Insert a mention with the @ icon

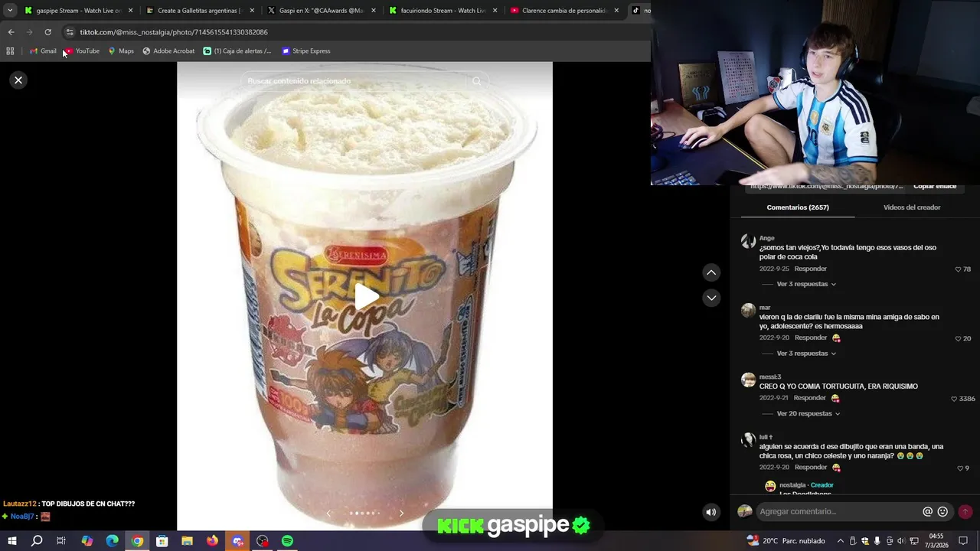[927, 511]
